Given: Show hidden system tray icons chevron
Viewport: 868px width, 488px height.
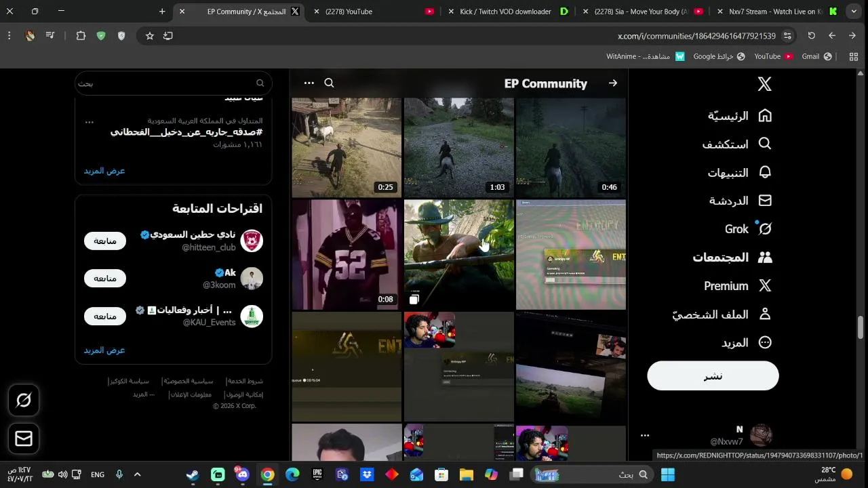Looking at the screenshot, I should 137,474.
